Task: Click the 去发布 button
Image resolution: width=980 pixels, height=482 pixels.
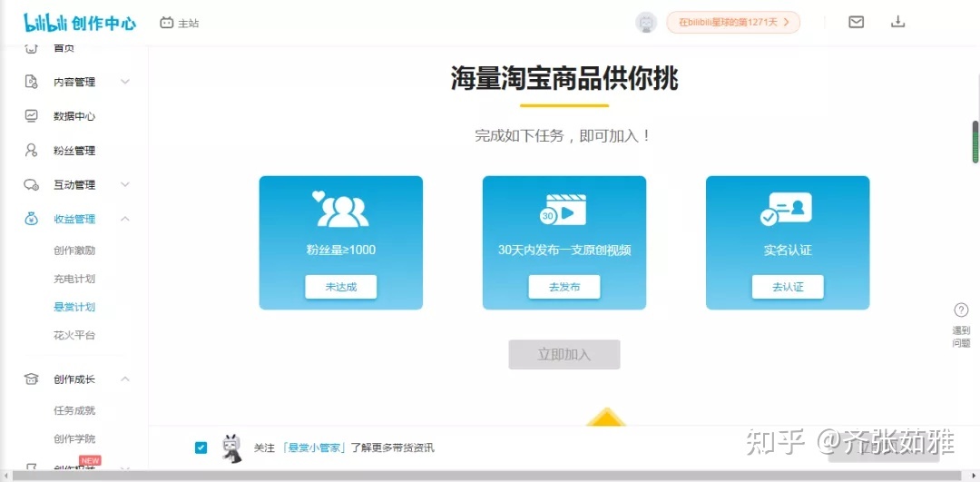Action: (563, 287)
